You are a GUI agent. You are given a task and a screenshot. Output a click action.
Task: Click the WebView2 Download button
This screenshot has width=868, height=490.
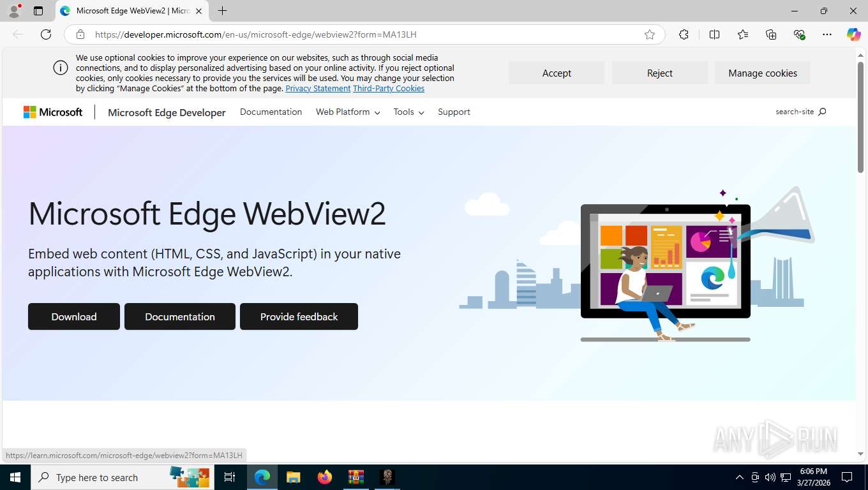pyautogui.click(x=74, y=316)
